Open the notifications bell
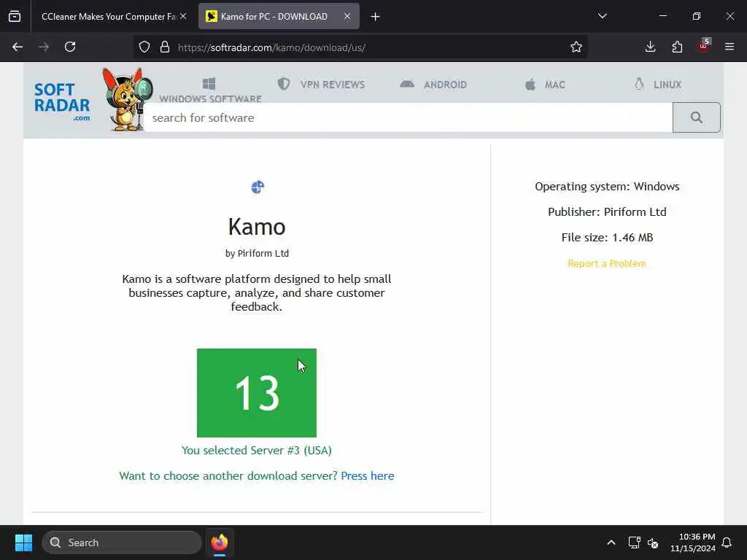The width and height of the screenshot is (747, 560). coord(727,542)
